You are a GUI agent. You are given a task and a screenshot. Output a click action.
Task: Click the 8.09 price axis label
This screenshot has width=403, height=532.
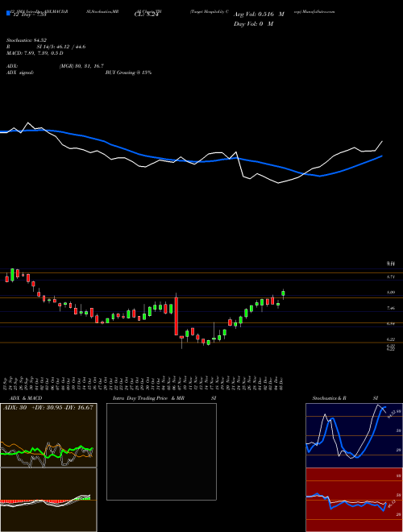[x=390, y=293]
